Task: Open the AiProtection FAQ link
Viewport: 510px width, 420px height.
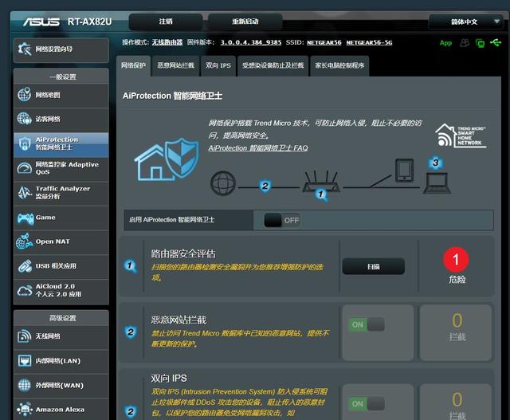Action: [258, 148]
